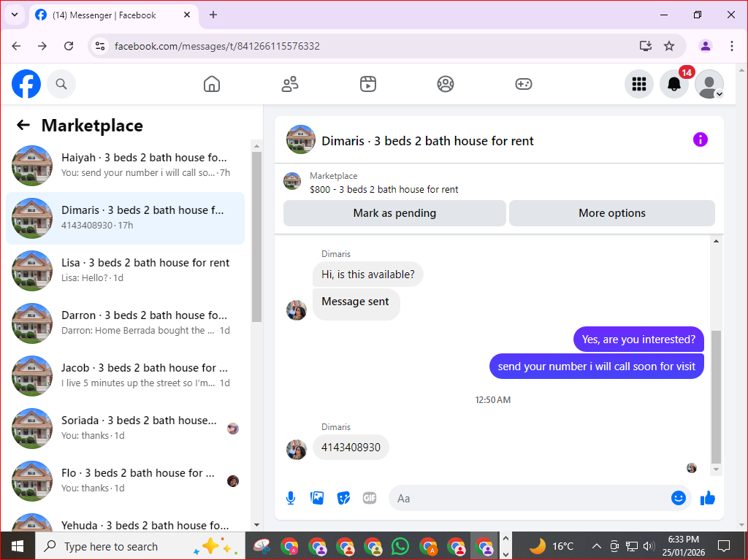
Task: Open the Facebook logo home link
Action: (x=26, y=84)
